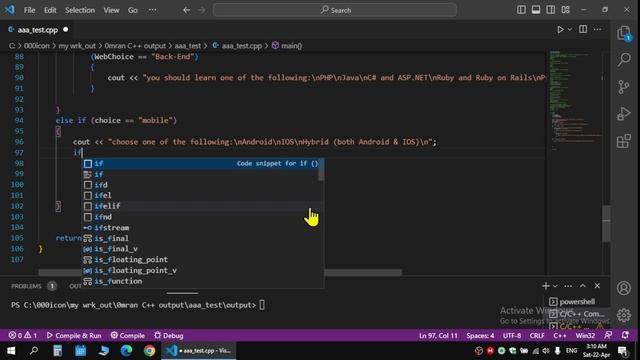640x360 pixels.
Task: Click unsaved dot on aaa_test.cpp tab
Action: [66, 29]
